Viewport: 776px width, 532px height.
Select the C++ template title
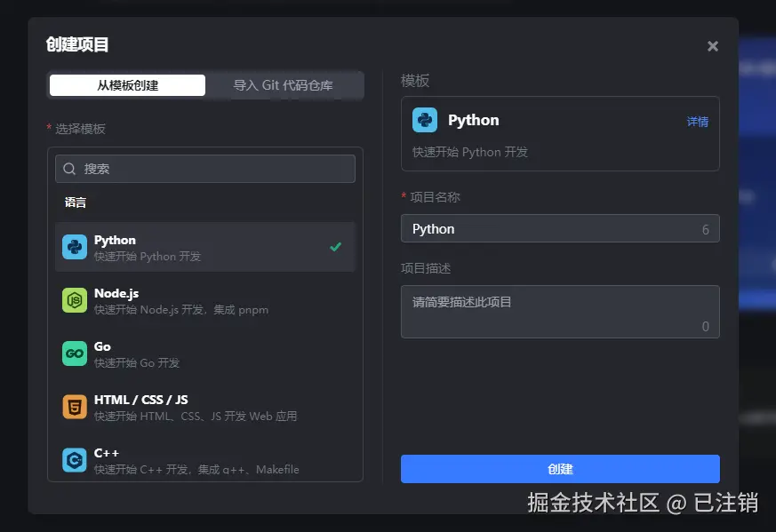(107, 453)
